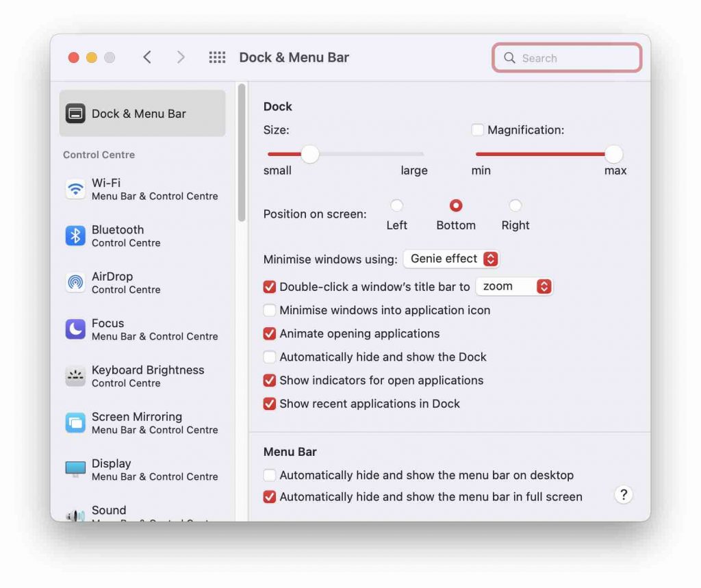Open help with the question mark button

[623, 494]
